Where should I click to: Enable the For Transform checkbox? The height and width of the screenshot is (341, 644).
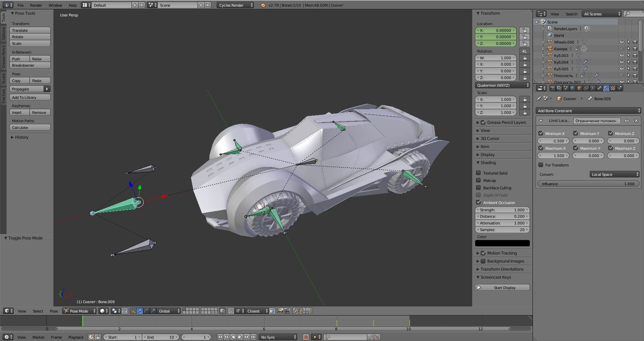[541, 165]
